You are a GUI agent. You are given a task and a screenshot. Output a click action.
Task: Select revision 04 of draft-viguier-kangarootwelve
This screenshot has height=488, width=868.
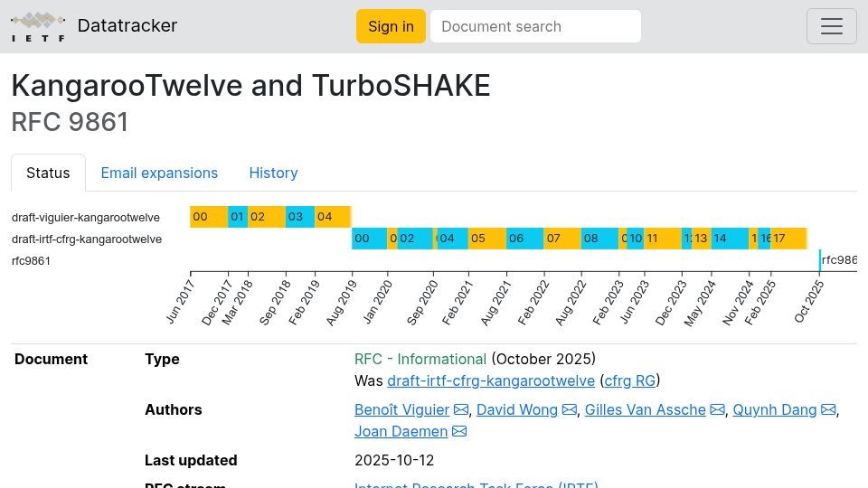click(x=333, y=217)
